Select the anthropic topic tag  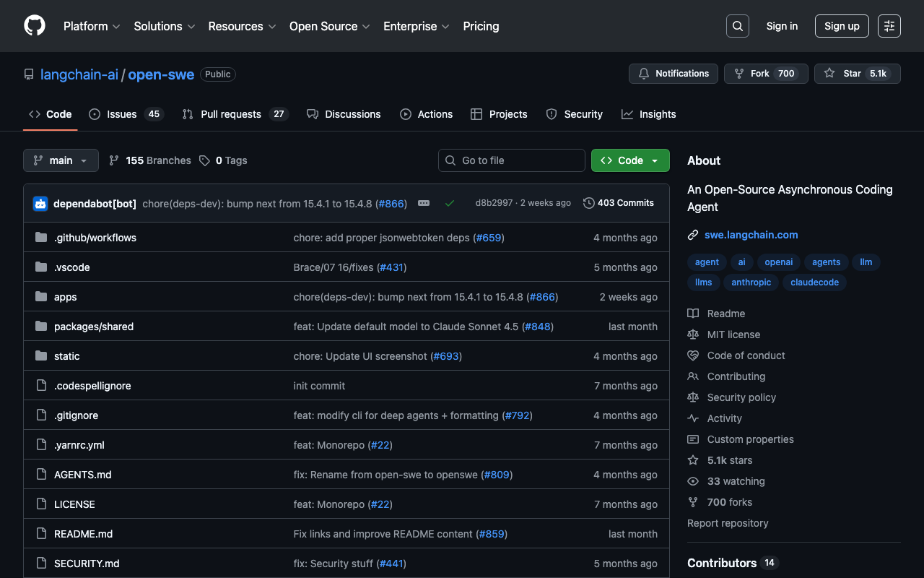(751, 282)
